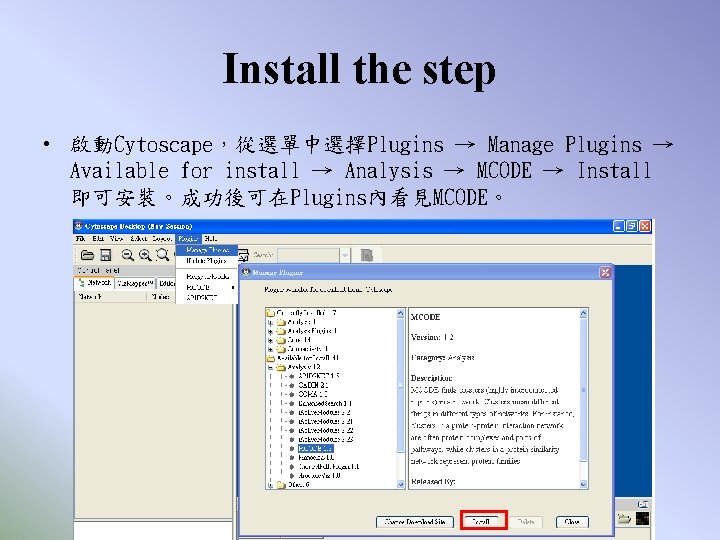Screen dimensions: 720x540
Task: Choose Update Plugins in Plugins menu
Action: click(x=207, y=260)
